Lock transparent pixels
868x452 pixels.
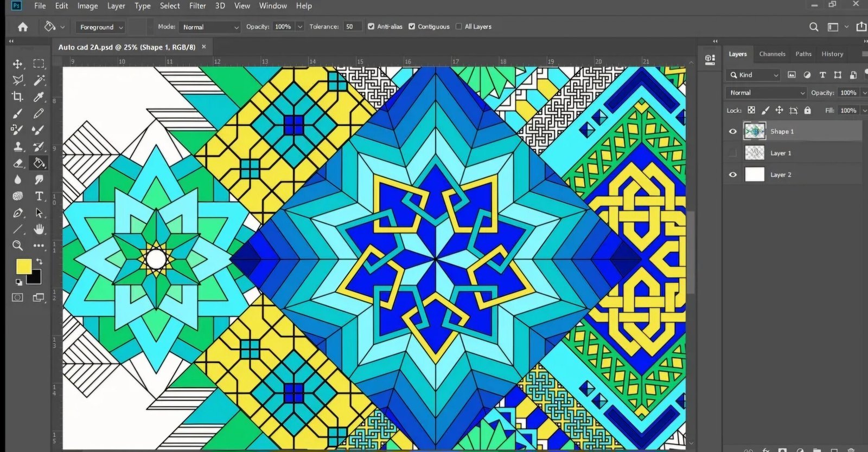(751, 110)
